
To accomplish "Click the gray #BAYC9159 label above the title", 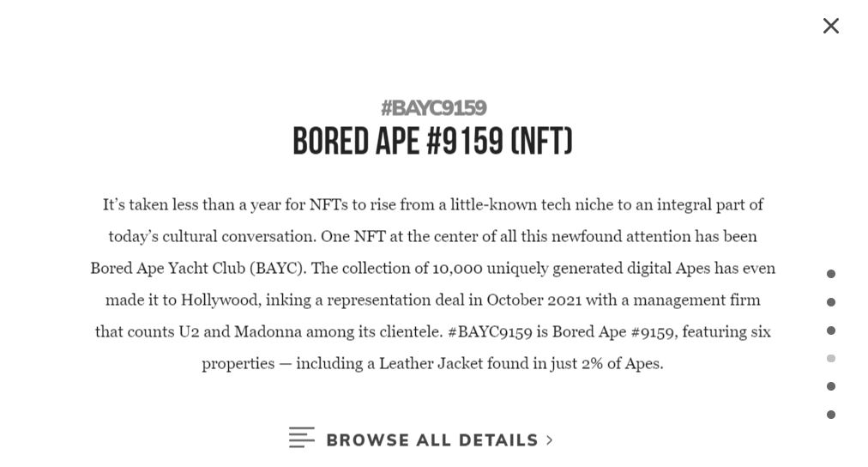I will [x=433, y=108].
